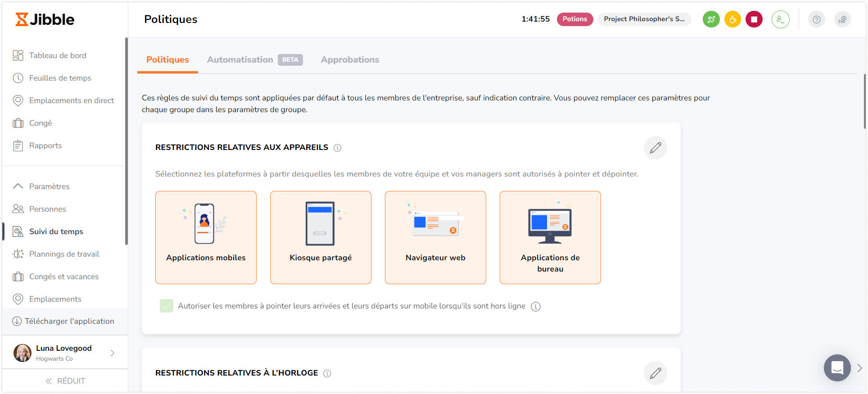This screenshot has width=868, height=394.
Task: Select the Applications mobiles platform card
Action: click(206, 237)
